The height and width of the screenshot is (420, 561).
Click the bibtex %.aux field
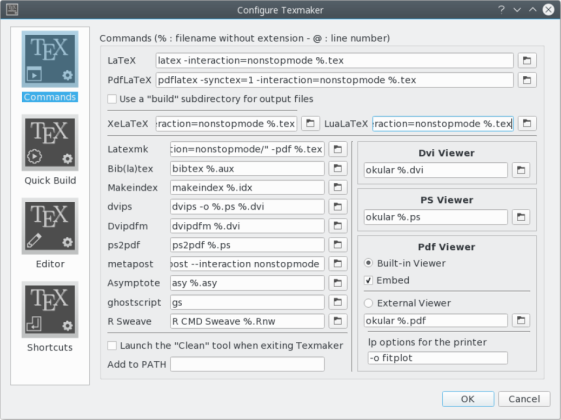point(247,168)
